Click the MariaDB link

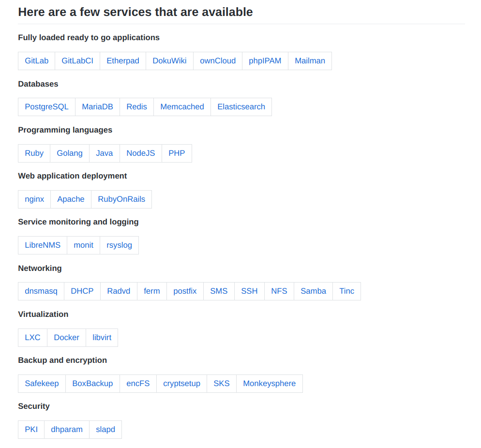98,107
